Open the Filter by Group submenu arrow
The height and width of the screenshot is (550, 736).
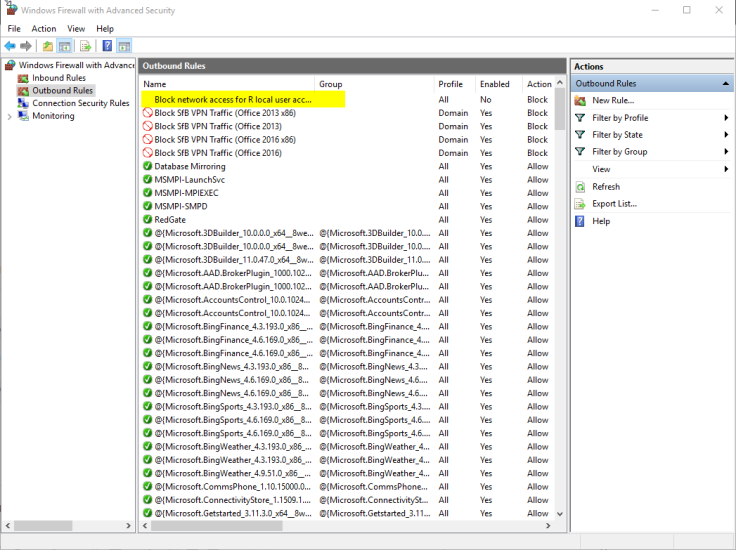[726, 152]
